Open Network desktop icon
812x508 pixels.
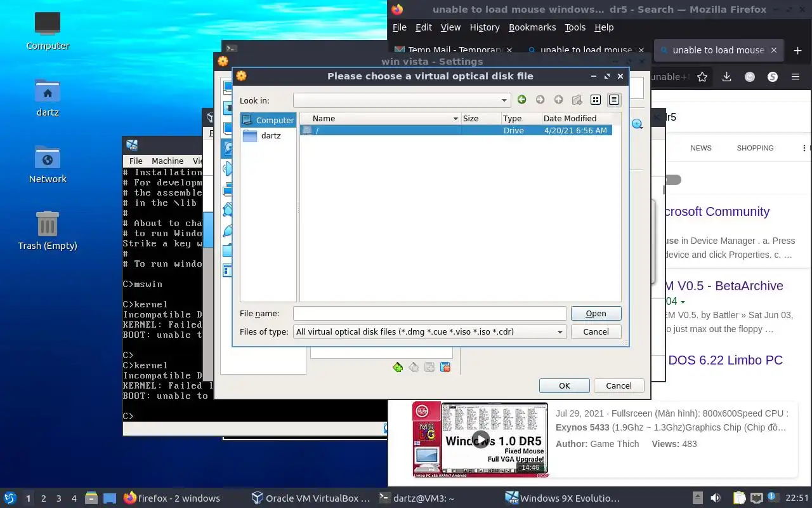tap(48, 164)
